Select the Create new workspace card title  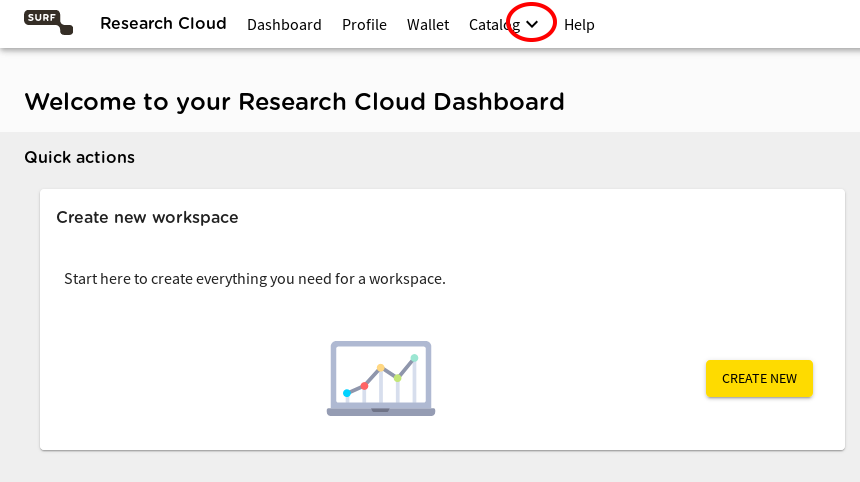point(147,217)
